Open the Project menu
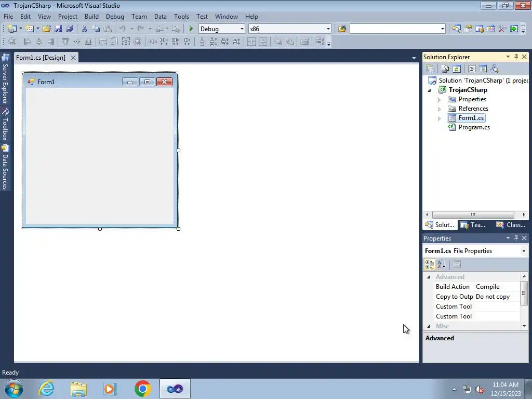 tap(68, 16)
